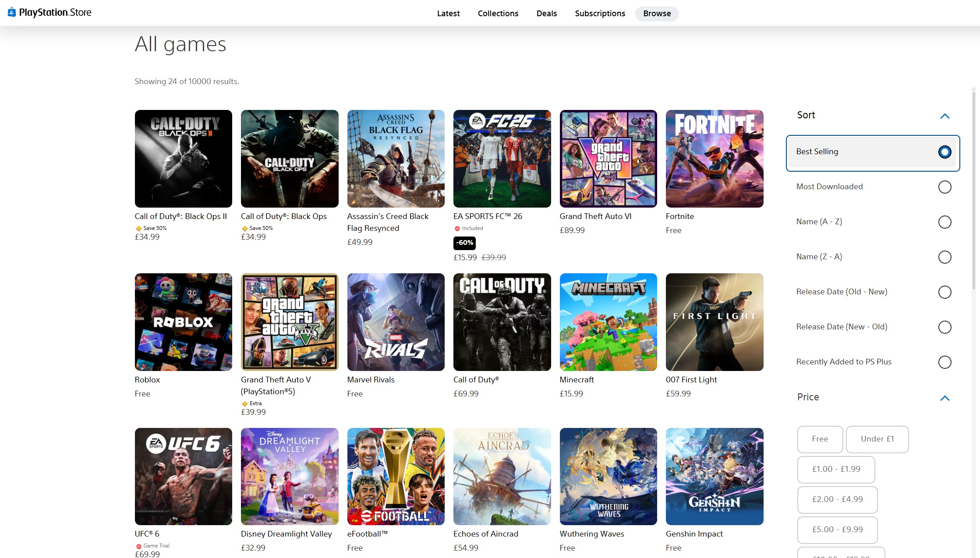
Task: Open Call of Duty Black Ops cover art
Action: (290, 159)
